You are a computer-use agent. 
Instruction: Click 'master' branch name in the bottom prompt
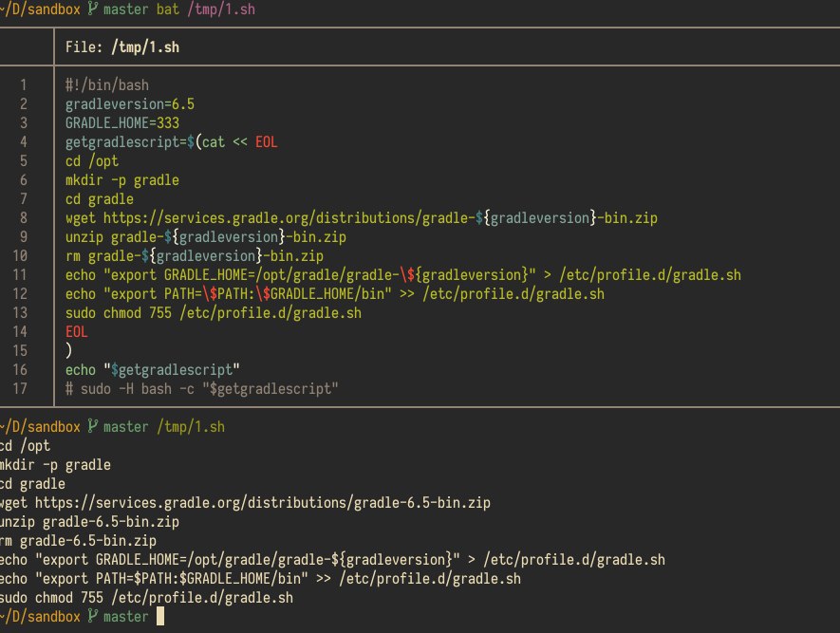tap(126, 617)
